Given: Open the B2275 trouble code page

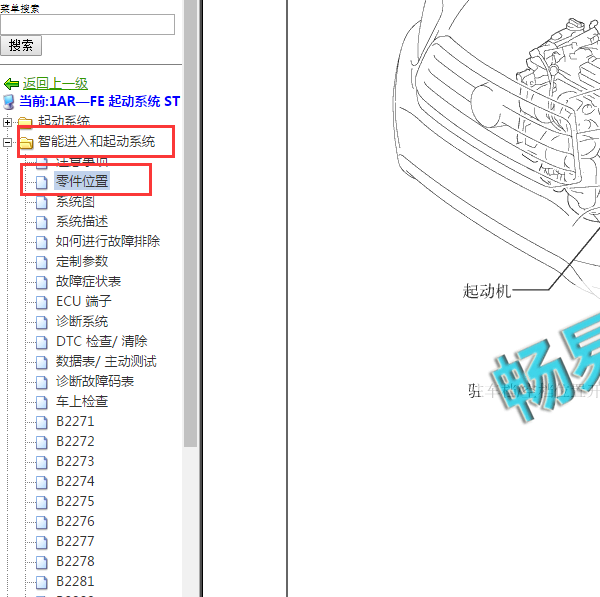Looking at the screenshot, I should pos(75,501).
